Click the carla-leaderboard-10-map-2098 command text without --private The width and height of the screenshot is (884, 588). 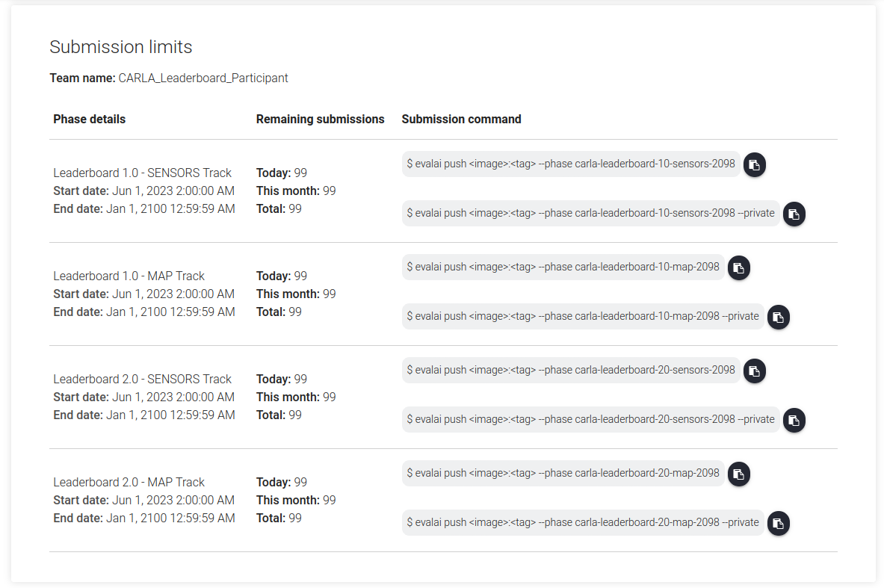tap(563, 267)
